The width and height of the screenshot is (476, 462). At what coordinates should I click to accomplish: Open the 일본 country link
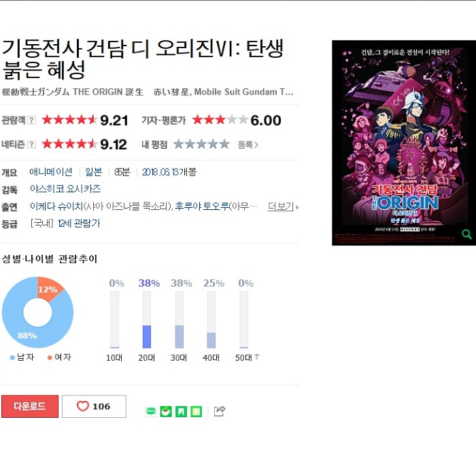click(x=94, y=172)
